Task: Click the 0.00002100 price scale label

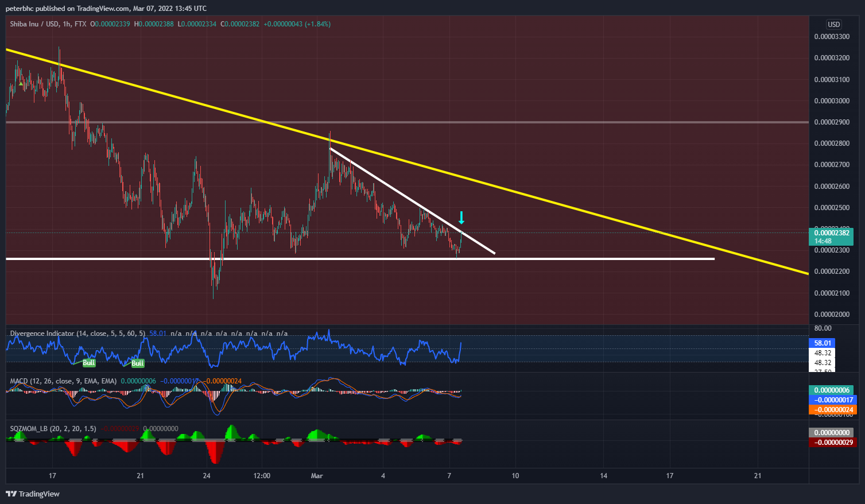Action: 832,293
